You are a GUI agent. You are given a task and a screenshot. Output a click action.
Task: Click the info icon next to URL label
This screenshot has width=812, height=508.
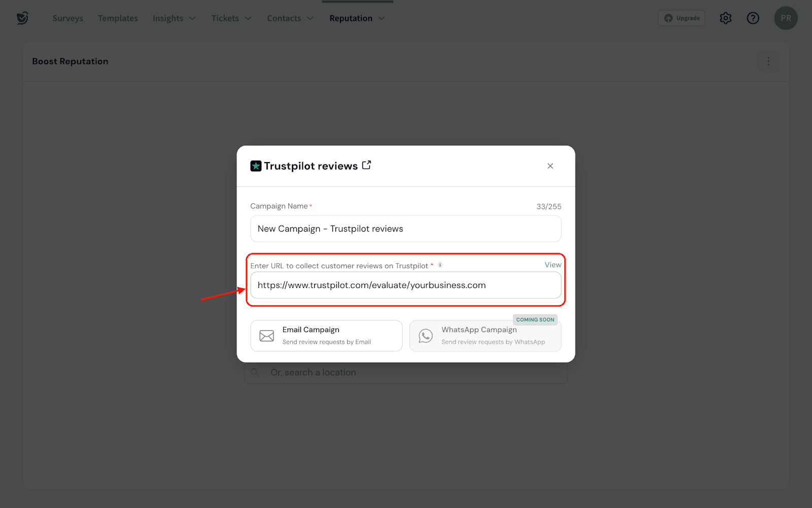(x=440, y=265)
